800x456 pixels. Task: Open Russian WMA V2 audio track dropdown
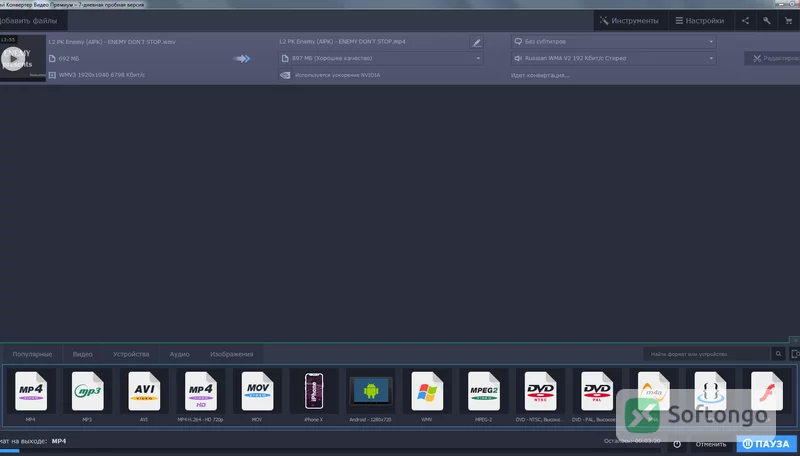click(613, 58)
